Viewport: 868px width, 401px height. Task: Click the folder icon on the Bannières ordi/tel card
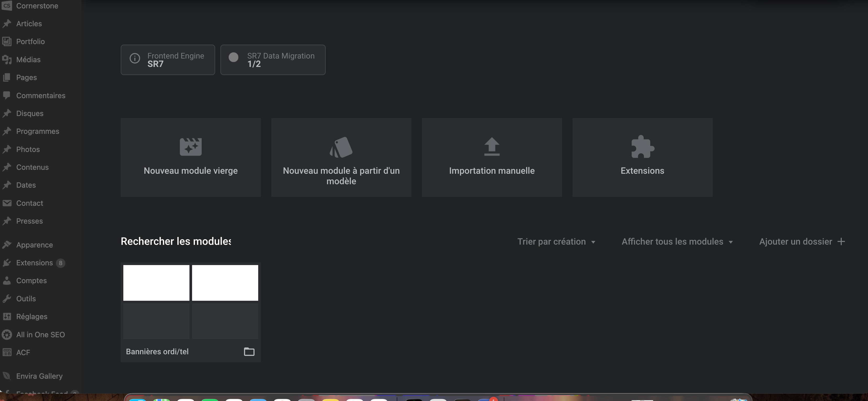pyautogui.click(x=249, y=351)
